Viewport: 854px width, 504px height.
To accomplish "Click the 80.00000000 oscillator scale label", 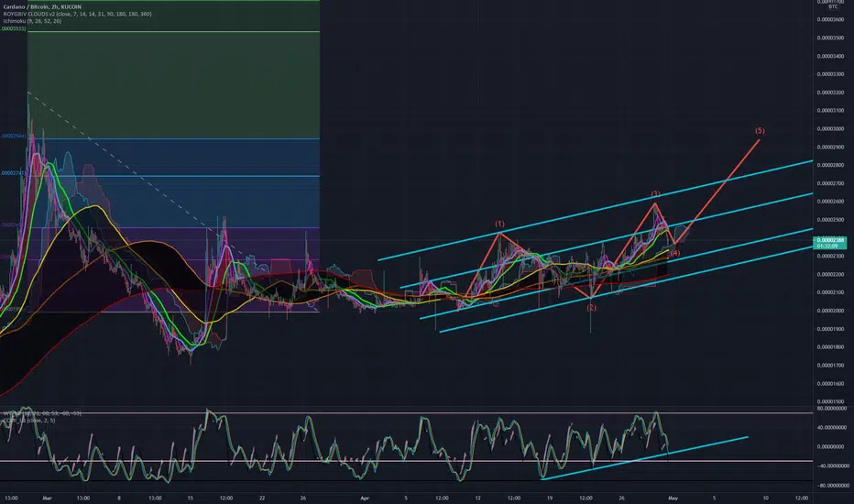I will tap(832, 408).
